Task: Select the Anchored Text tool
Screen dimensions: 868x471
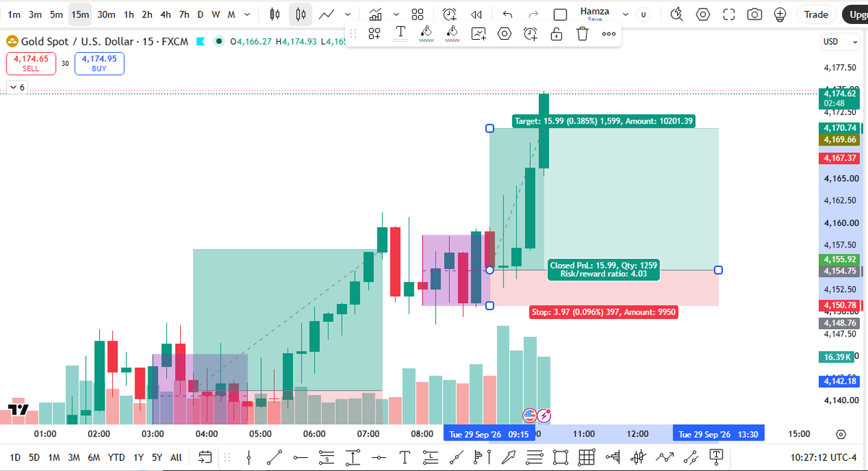Action: coord(717,457)
